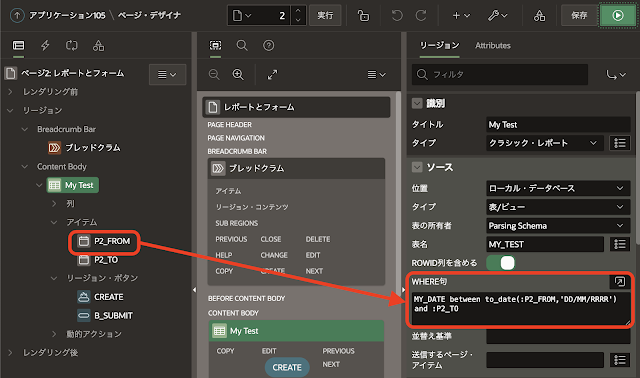This screenshot has height=378, width=640.
Task: Edit the タイトル field My Test
Action: pyautogui.click(x=558, y=125)
